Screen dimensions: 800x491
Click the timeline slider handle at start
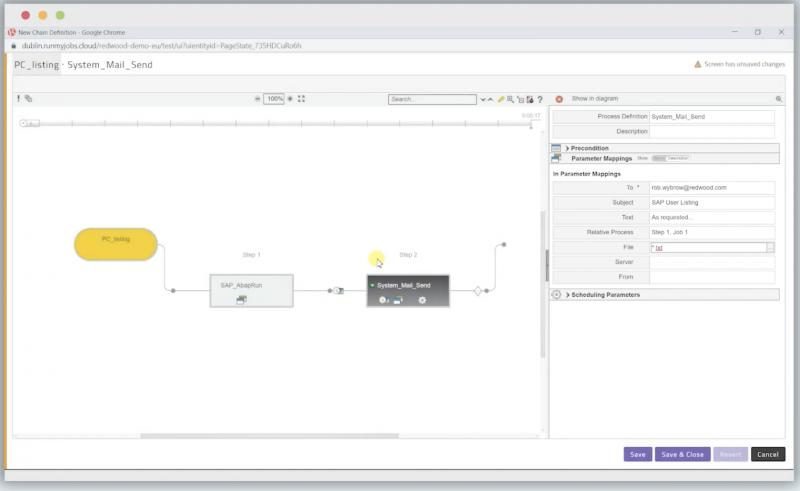tap(25, 123)
